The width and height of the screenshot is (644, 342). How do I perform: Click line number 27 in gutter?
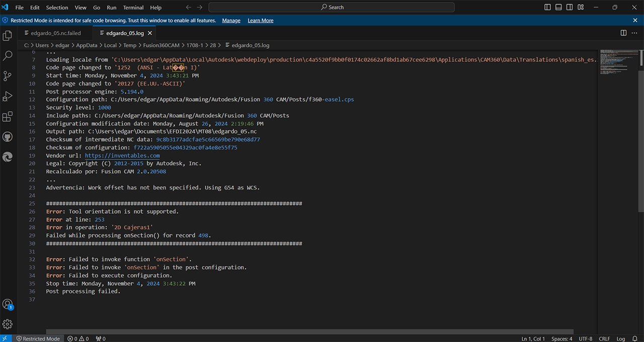coord(32,219)
